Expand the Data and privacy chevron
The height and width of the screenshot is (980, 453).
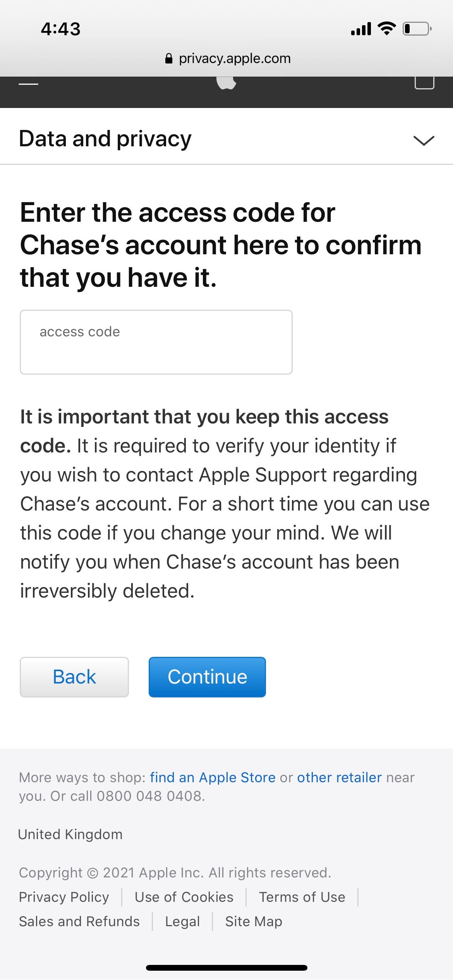click(424, 140)
